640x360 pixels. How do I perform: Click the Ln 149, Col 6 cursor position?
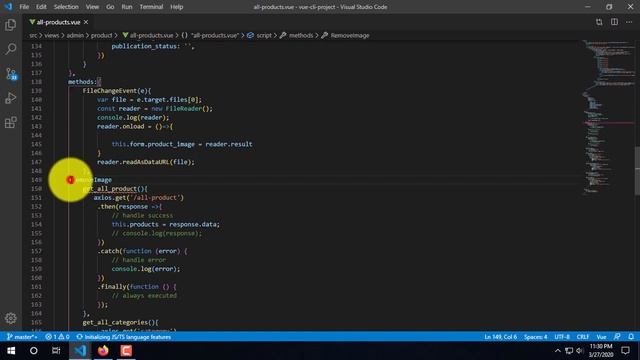pyautogui.click(x=500, y=337)
